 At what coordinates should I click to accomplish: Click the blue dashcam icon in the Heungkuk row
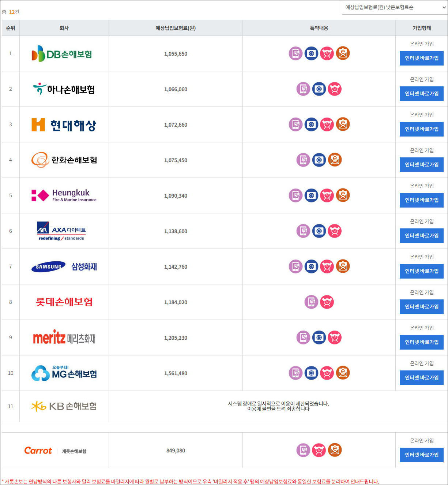pyautogui.click(x=312, y=195)
